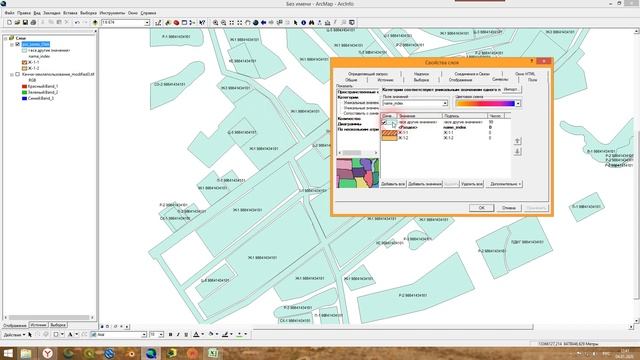Move selected symbol up arrow in dialog
Screen dimensions: 640x360
point(518,141)
